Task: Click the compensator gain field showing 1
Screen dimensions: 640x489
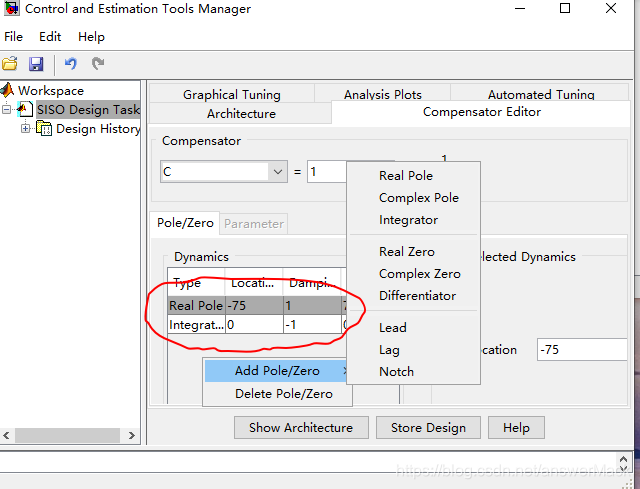Action: (327, 171)
